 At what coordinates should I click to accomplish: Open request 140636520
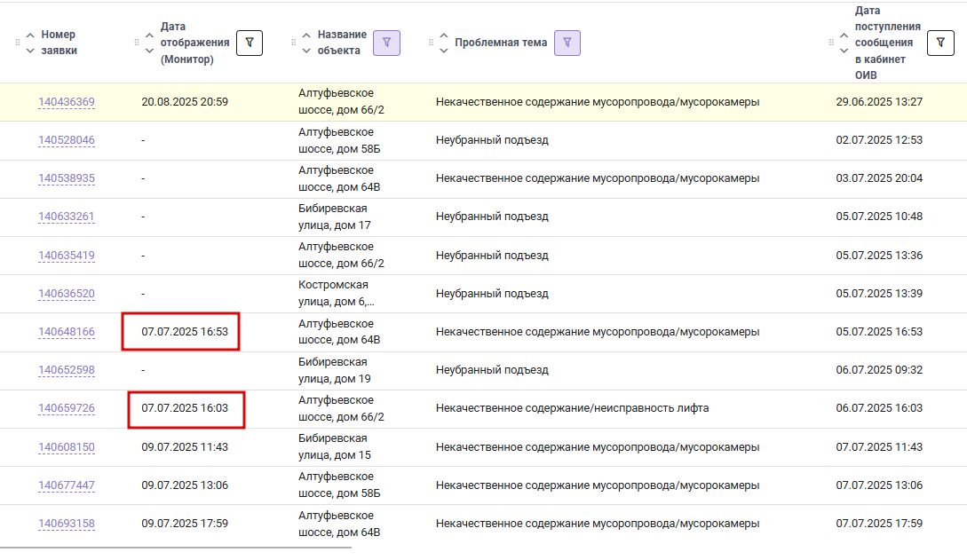pyautogui.click(x=67, y=294)
